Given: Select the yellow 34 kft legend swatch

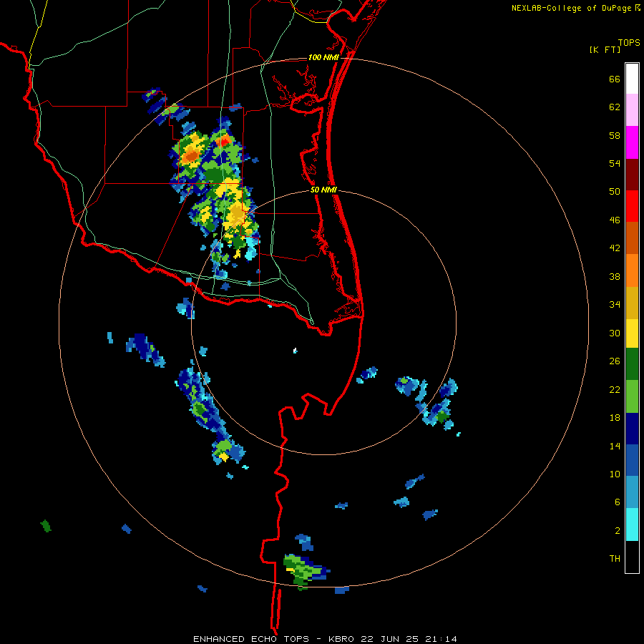Looking at the screenshot, I should (632, 333).
